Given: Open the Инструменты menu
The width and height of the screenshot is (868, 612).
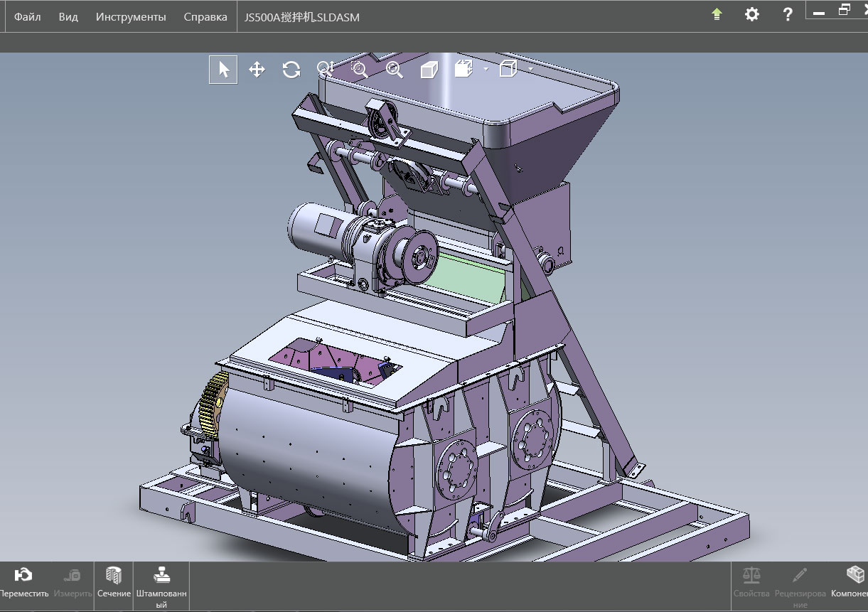Looking at the screenshot, I should (131, 17).
